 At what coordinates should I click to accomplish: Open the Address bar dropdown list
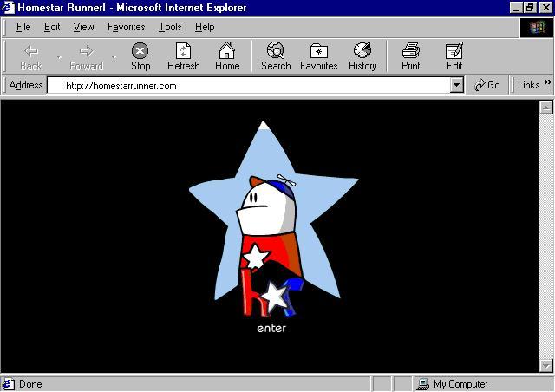(457, 85)
